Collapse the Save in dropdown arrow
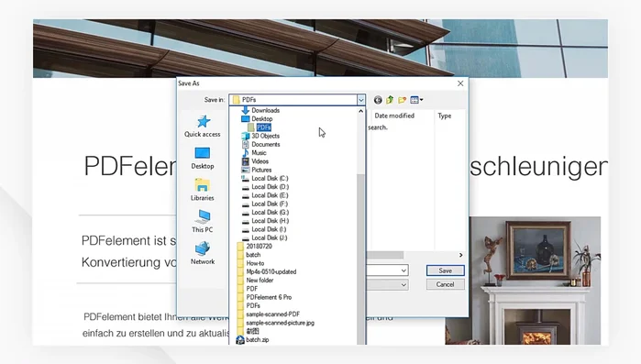The image size is (641, 364). 360,100
